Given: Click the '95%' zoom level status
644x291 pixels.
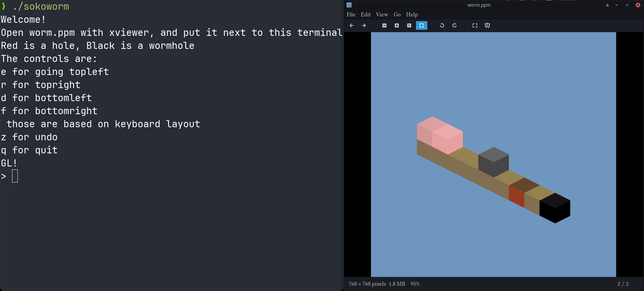Looking at the screenshot, I should pos(415,284).
